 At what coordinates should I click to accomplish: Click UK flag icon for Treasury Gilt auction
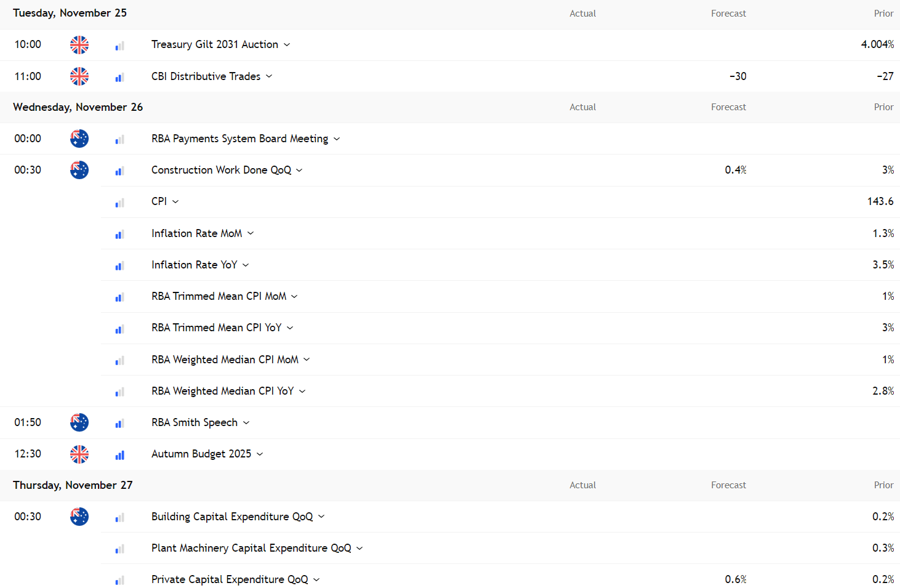click(79, 45)
